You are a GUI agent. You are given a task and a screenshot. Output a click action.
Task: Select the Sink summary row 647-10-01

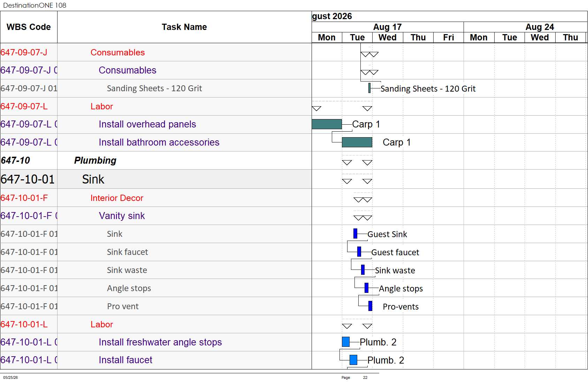click(x=156, y=179)
